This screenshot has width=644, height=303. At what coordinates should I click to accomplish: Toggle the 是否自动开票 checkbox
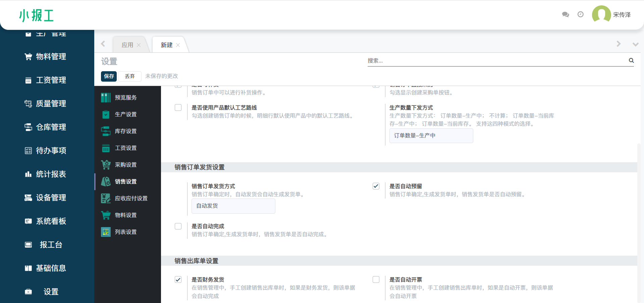(376, 279)
